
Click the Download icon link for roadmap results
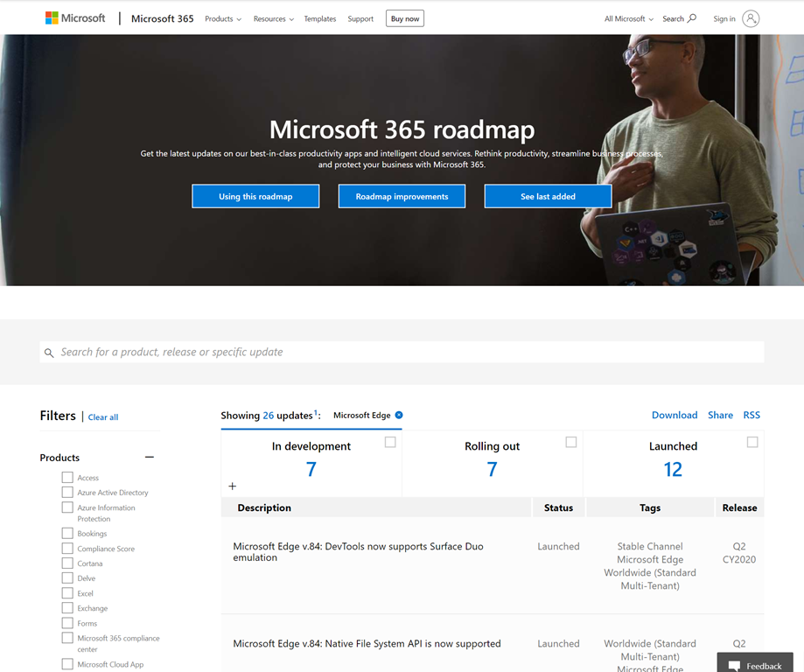point(675,415)
